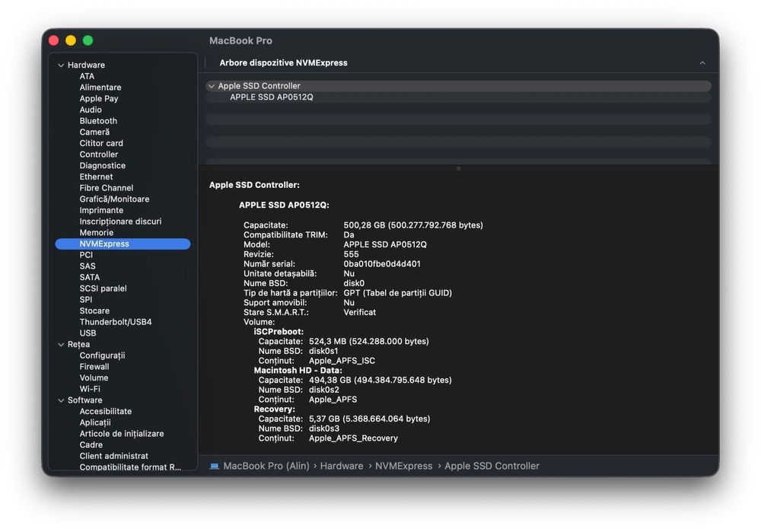Show Grafică/Monitoare information
This screenshot has width=761, height=532.
[115, 199]
